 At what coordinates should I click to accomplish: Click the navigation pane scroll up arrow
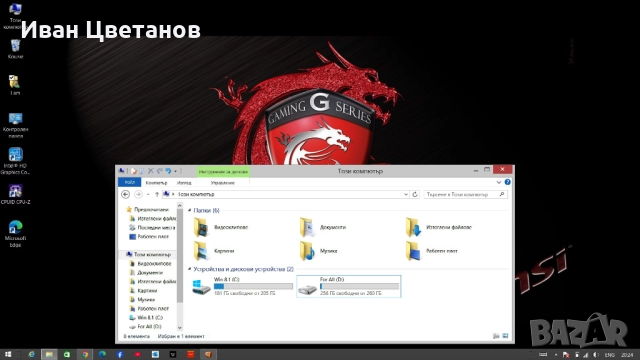click(180, 205)
